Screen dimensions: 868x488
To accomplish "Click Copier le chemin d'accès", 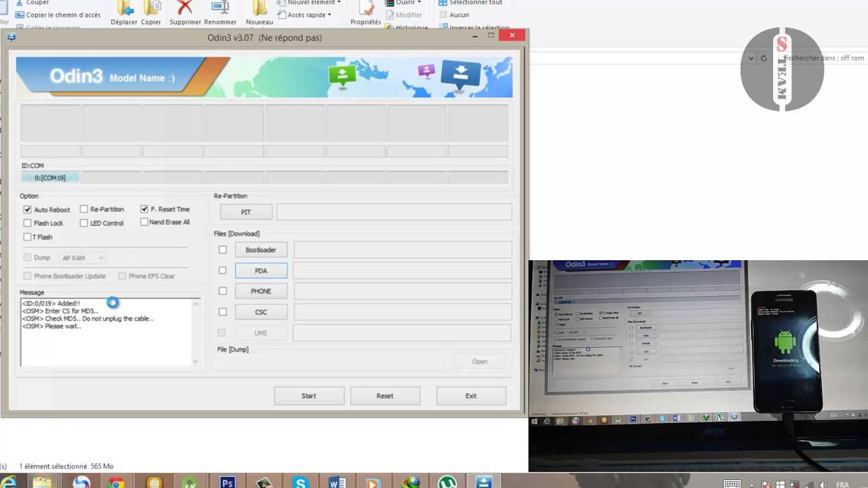I will [x=58, y=15].
